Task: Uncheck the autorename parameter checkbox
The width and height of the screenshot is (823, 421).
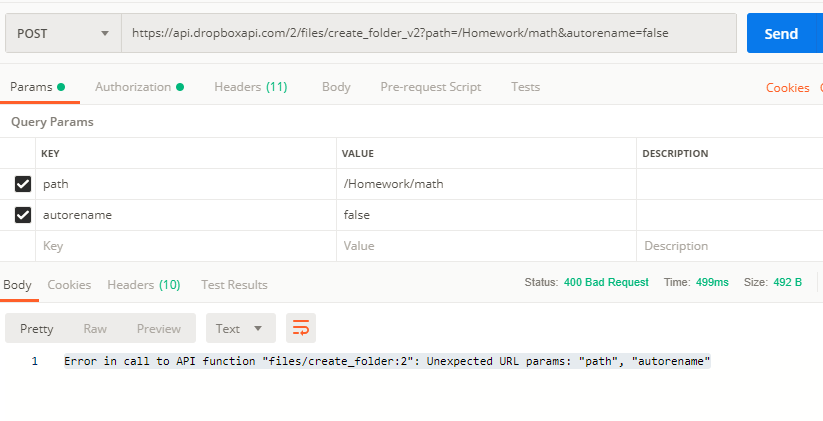Action: point(23,215)
